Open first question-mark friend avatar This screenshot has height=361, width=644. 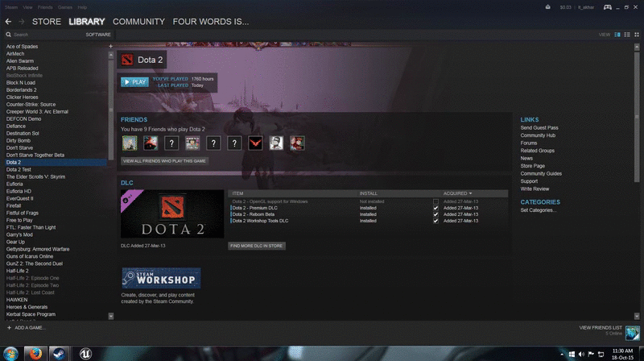[x=171, y=143]
